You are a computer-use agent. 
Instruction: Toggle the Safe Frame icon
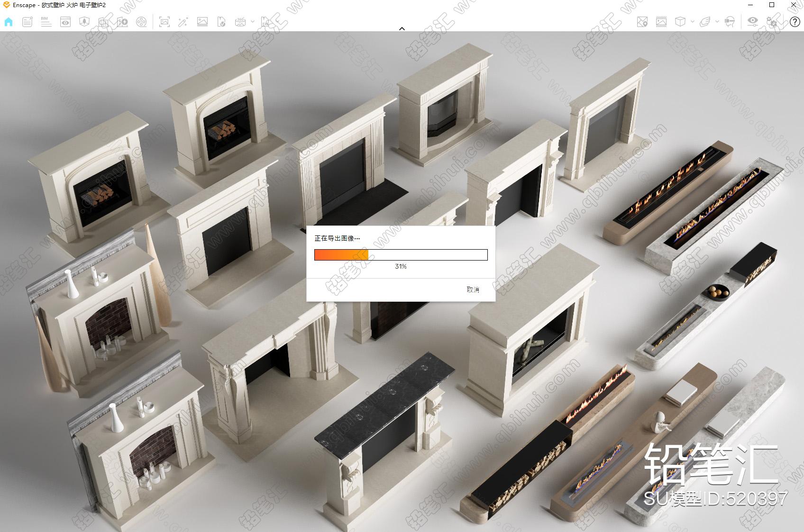coord(661,22)
